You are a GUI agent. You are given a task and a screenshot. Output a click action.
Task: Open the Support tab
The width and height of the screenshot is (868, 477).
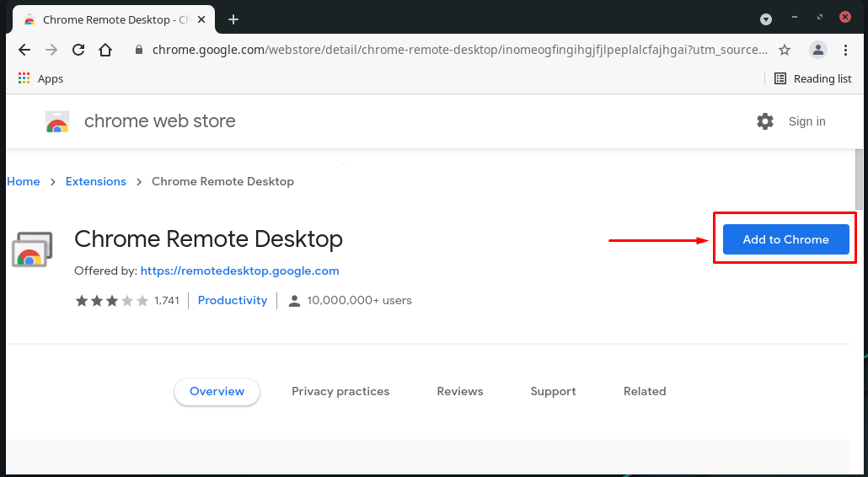pyautogui.click(x=553, y=391)
